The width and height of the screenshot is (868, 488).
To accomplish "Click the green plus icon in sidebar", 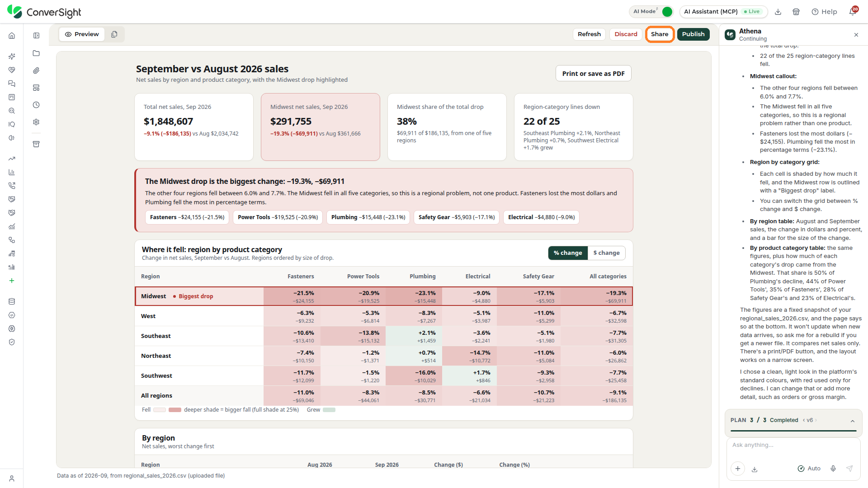I will (x=12, y=281).
